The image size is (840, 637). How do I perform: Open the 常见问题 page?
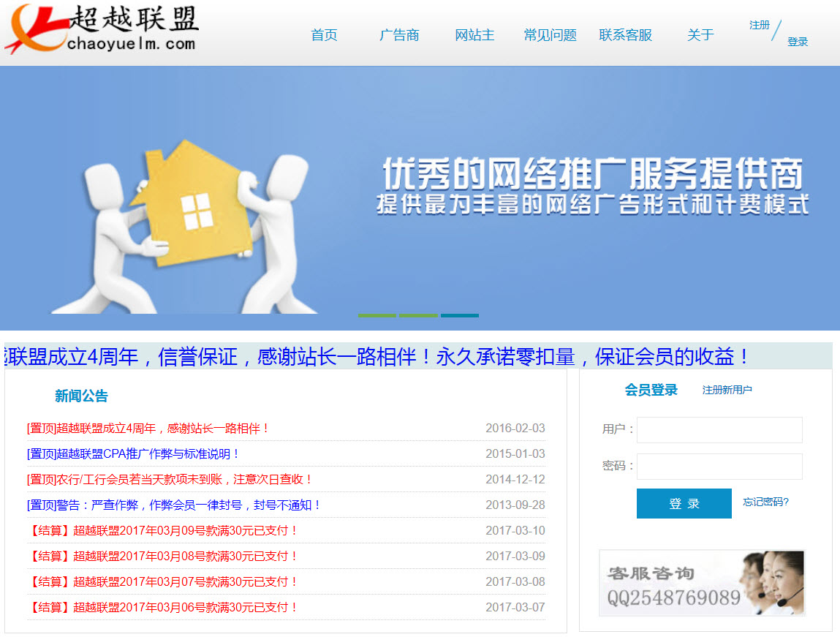click(x=550, y=34)
